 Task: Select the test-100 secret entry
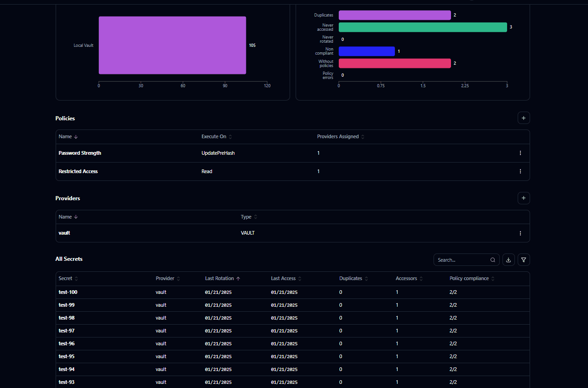(x=68, y=292)
